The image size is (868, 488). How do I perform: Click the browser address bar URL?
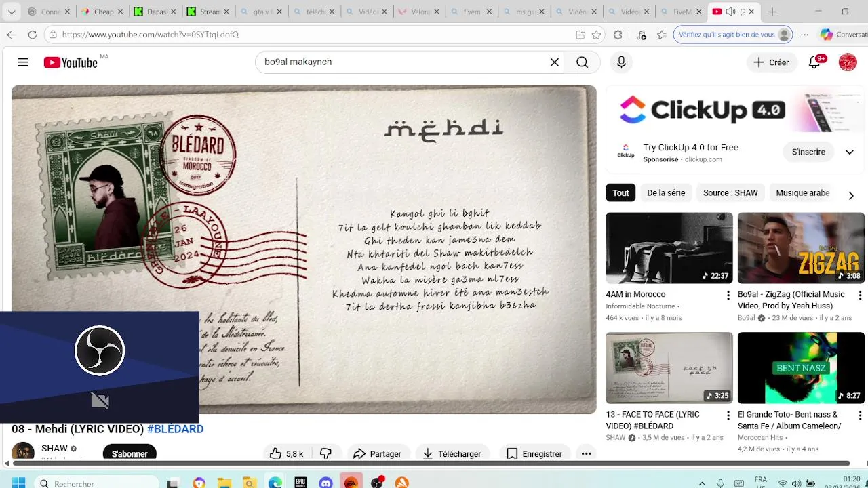[x=150, y=35]
